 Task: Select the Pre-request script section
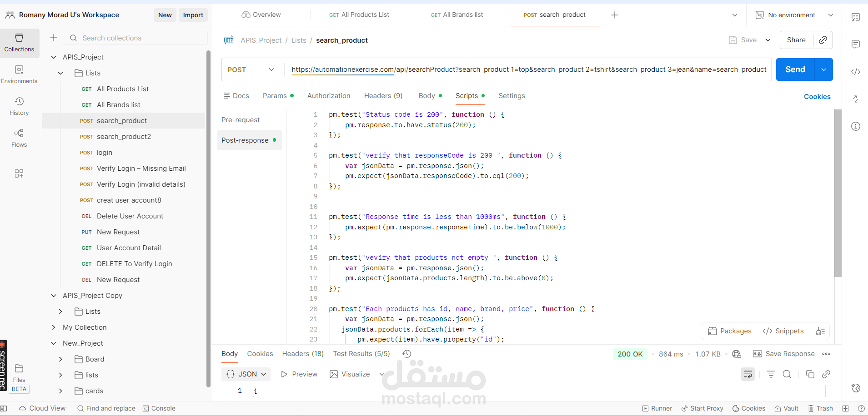click(241, 120)
